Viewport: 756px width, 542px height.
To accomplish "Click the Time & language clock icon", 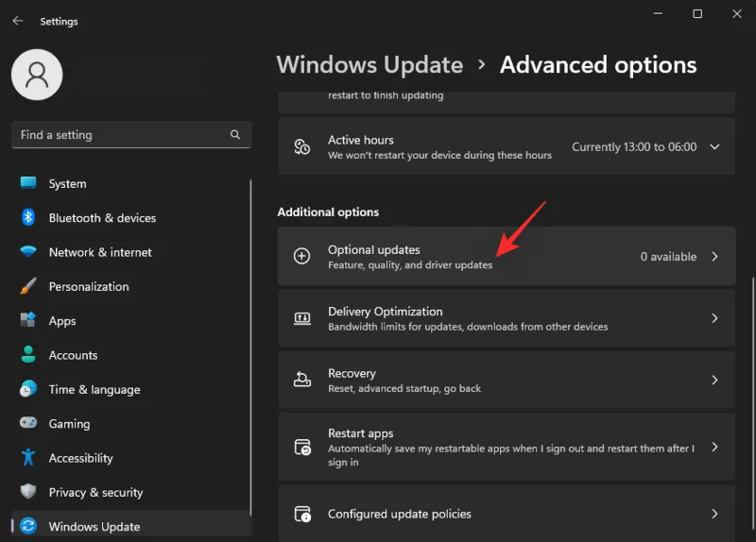I will point(28,389).
